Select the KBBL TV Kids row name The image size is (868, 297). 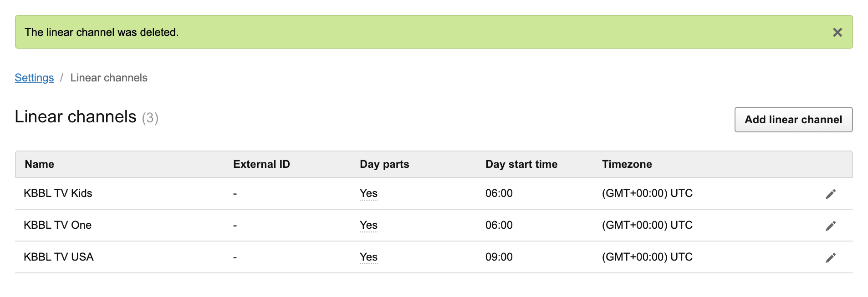[58, 193]
